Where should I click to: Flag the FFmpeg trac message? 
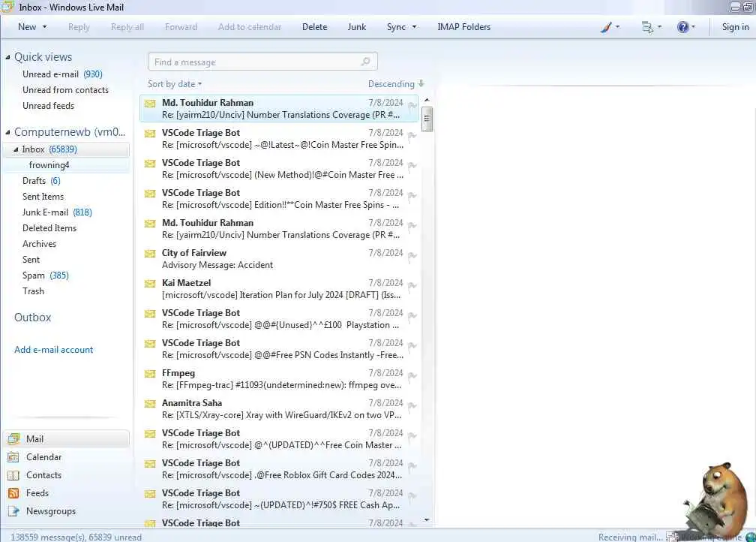[412, 376]
